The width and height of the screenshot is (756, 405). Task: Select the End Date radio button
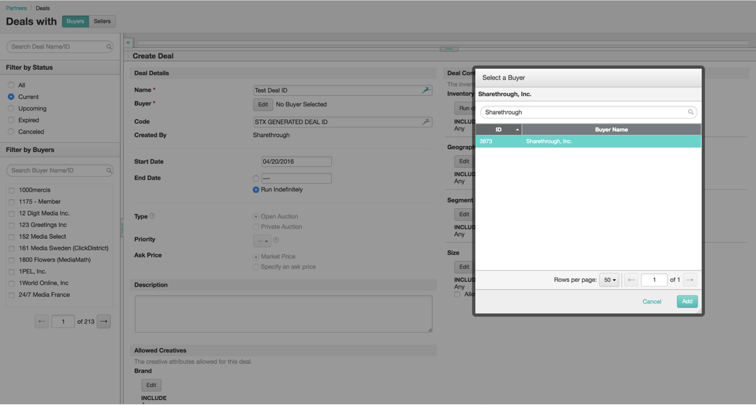coord(256,178)
